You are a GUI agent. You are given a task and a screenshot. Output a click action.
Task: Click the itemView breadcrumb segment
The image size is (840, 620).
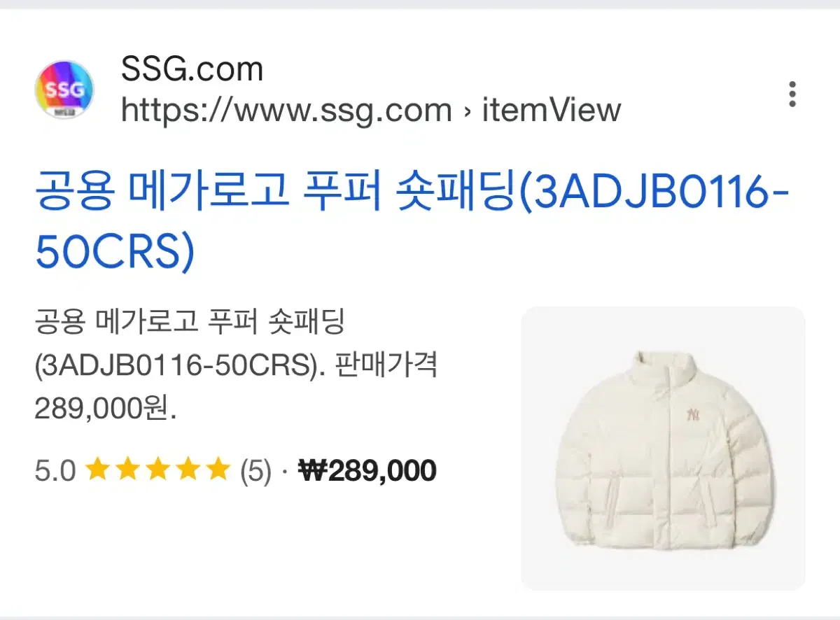(x=552, y=111)
